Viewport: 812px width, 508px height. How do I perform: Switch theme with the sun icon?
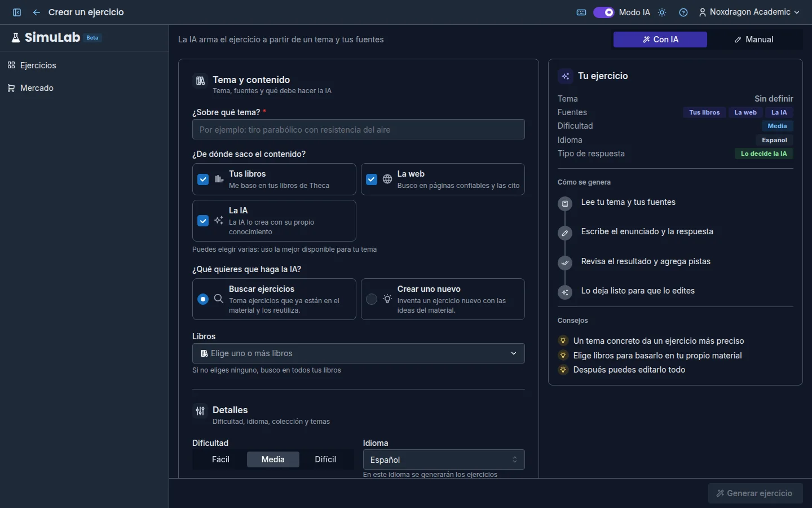click(x=662, y=12)
